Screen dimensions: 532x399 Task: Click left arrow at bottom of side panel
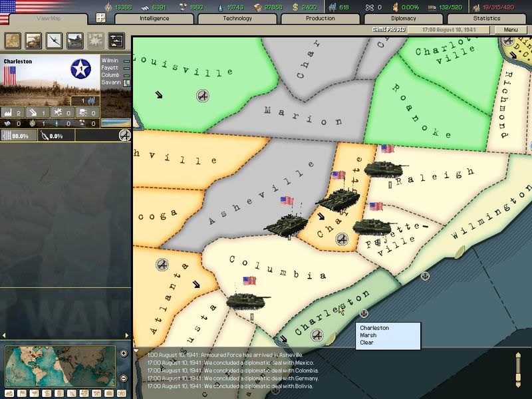click(4, 335)
